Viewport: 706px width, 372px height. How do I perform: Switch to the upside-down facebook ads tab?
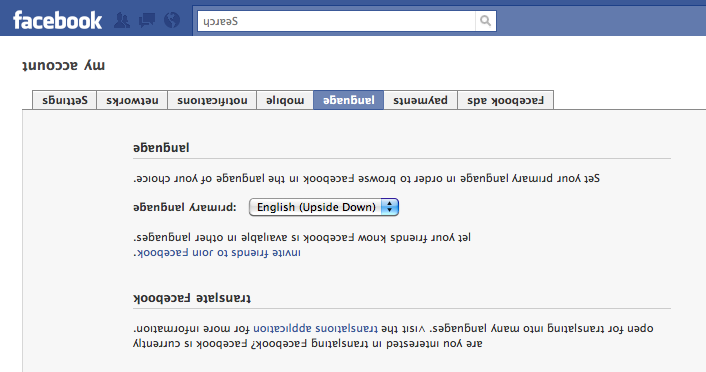506,100
